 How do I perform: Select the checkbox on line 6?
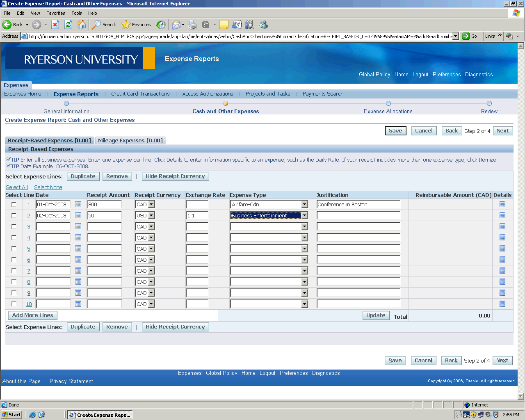coord(14,260)
